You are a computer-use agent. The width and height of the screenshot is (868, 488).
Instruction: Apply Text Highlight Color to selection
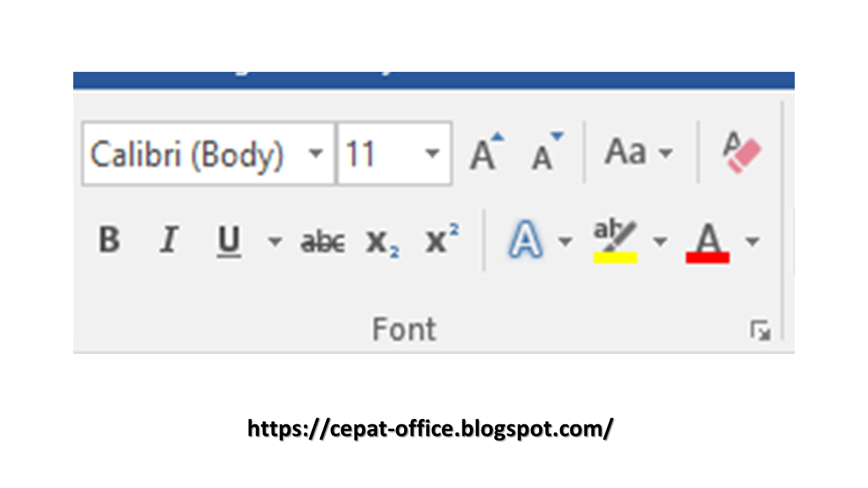pyautogui.click(x=614, y=241)
